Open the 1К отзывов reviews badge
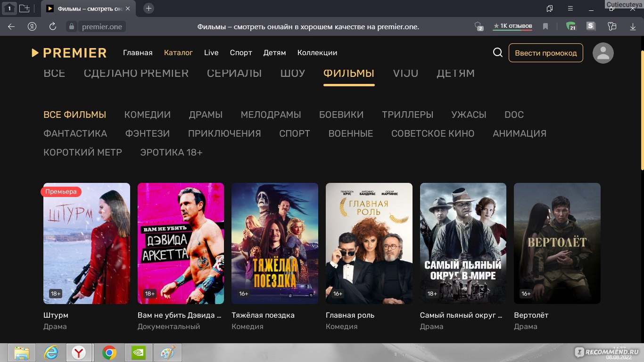 pos(512,26)
